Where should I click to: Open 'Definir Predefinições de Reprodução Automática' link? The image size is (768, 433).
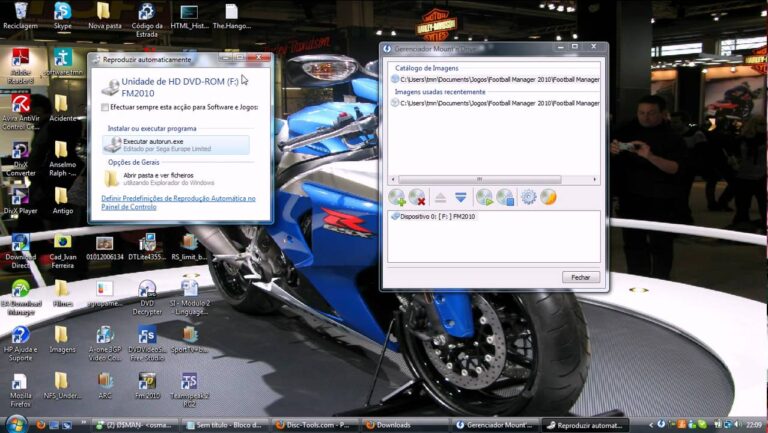coord(178,202)
